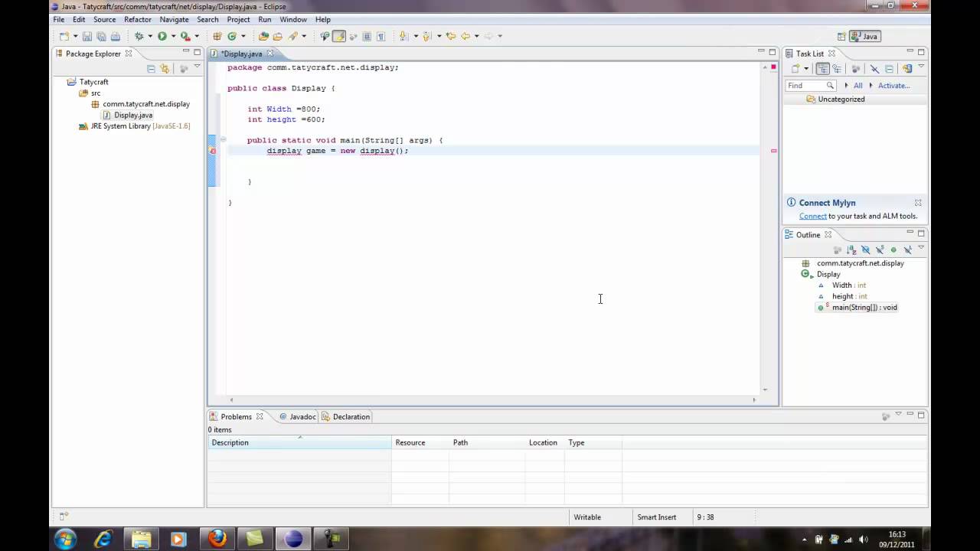Click the Search flashlight toolbar icon
Viewport: 980px width, 551px height.
[x=292, y=36]
